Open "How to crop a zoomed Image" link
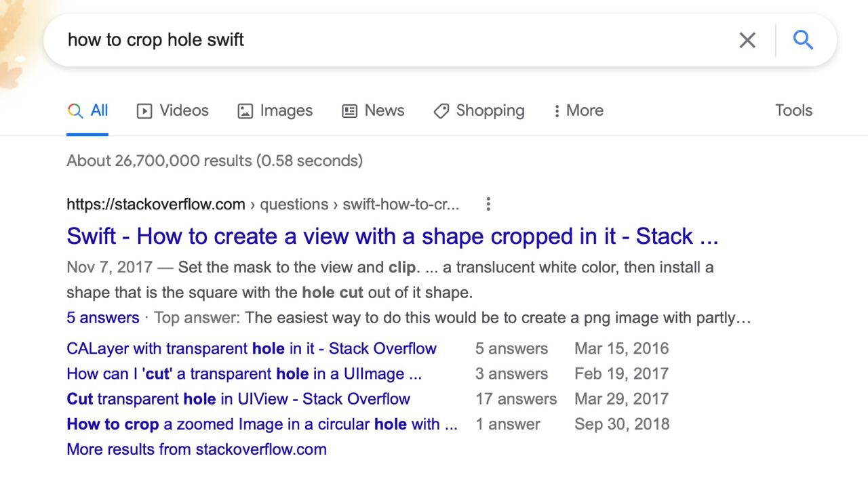Viewport: 868px width, 496px height. click(x=262, y=424)
